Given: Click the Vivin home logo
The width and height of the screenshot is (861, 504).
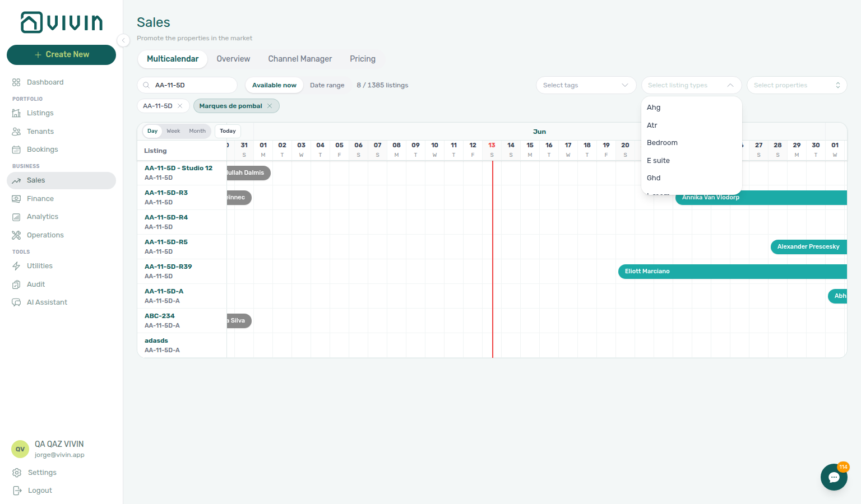Looking at the screenshot, I should tap(62, 22).
